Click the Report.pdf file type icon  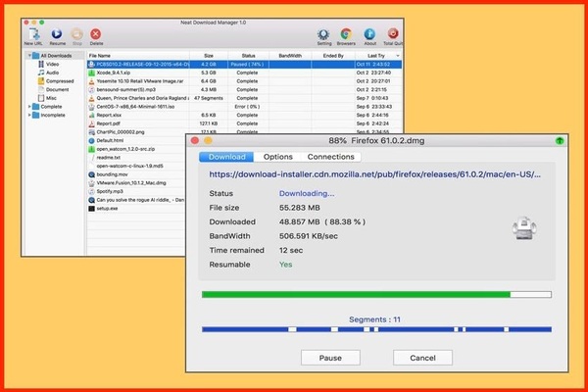(x=91, y=123)
